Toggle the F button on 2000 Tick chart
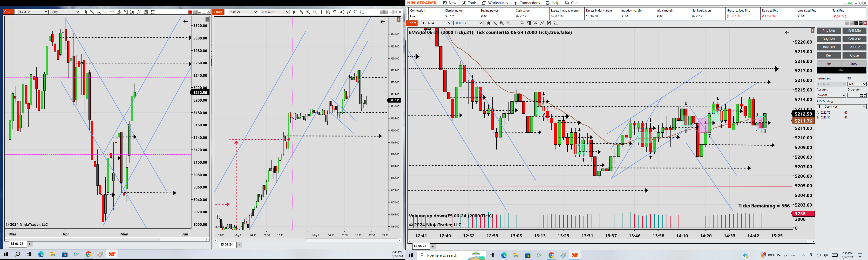Image resolution: width=868 pixels, height=260 pixels. point(812,31)
